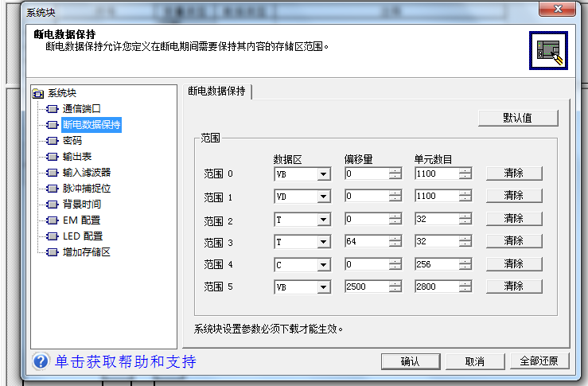Open 范围 4 数据区 dropdown showing C
The height and width of the screenshot is (386, 588).
click(x=323, y=264)
